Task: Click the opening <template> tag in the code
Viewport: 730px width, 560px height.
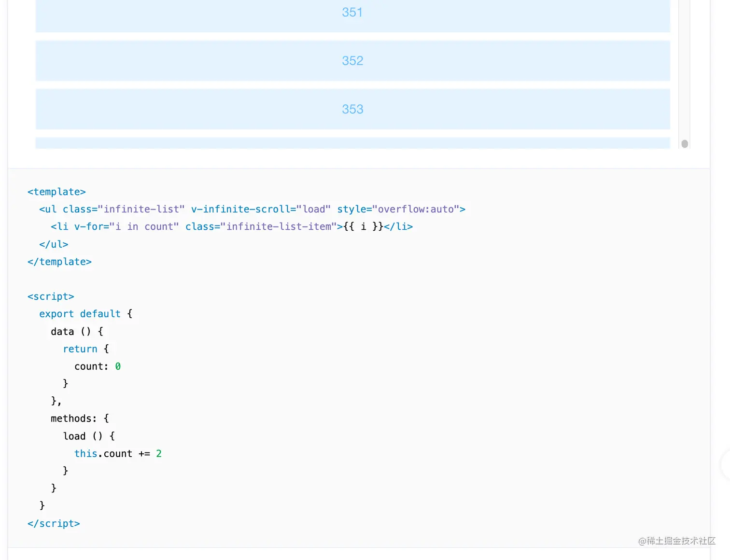Action: pos(56,192)
